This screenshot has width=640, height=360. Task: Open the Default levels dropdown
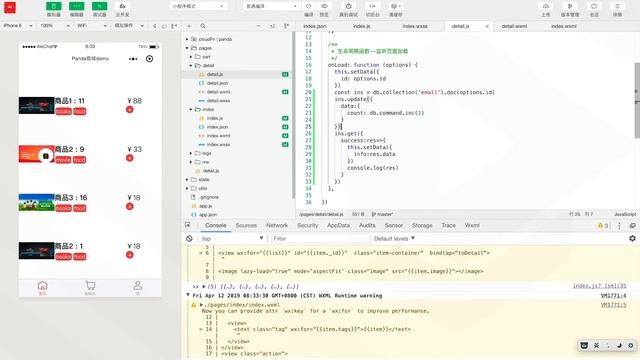tap(394, 238)
